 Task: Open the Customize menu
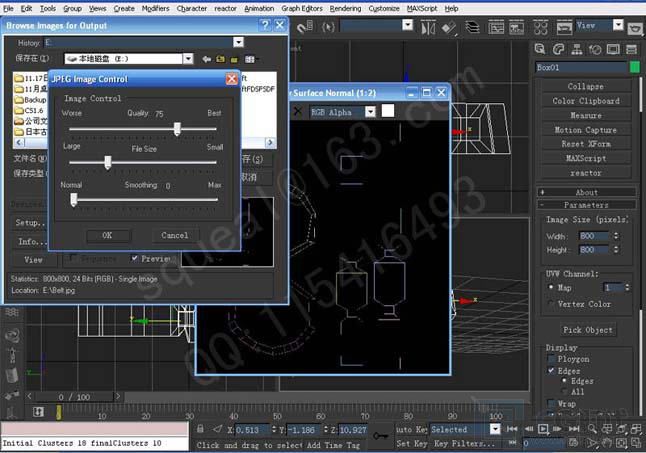384,8
